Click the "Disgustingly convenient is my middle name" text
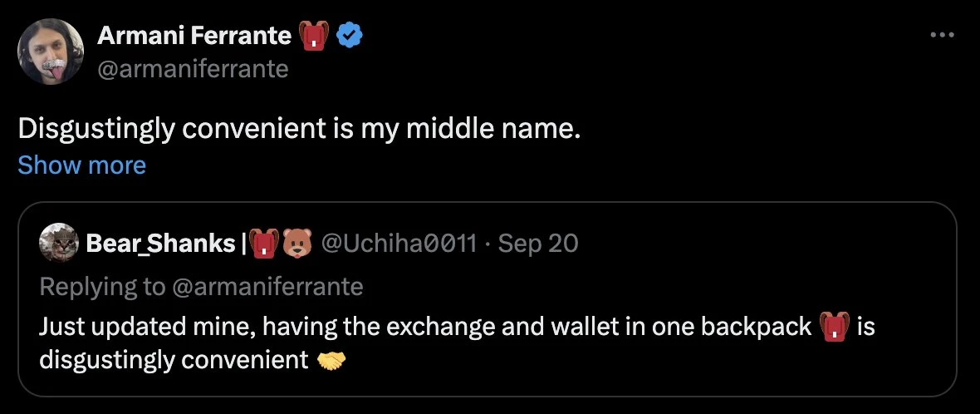Viewport: 980px width, 414px height. [299, 130]
